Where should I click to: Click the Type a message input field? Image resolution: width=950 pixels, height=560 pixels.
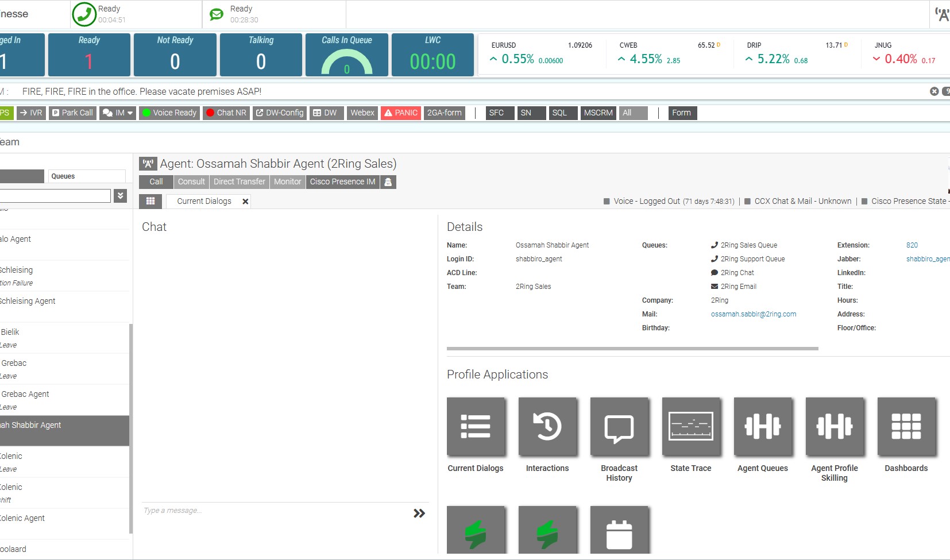point(276,511)
